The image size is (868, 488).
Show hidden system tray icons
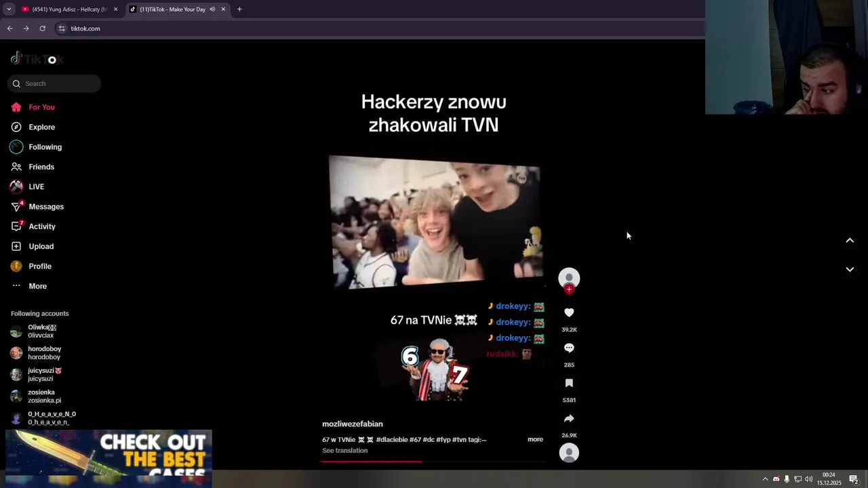click(x=765, y=479)
